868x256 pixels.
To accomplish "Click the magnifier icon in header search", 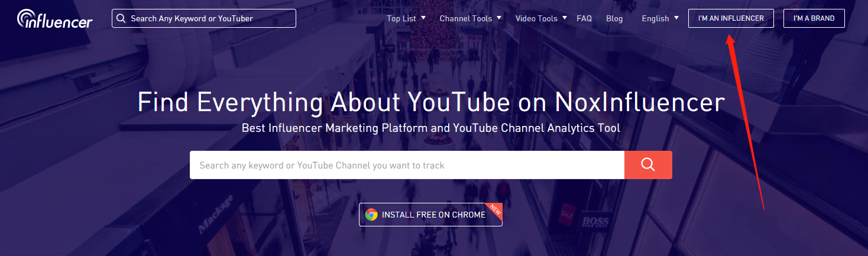I will pyautogui.click(x=121, y=18).
